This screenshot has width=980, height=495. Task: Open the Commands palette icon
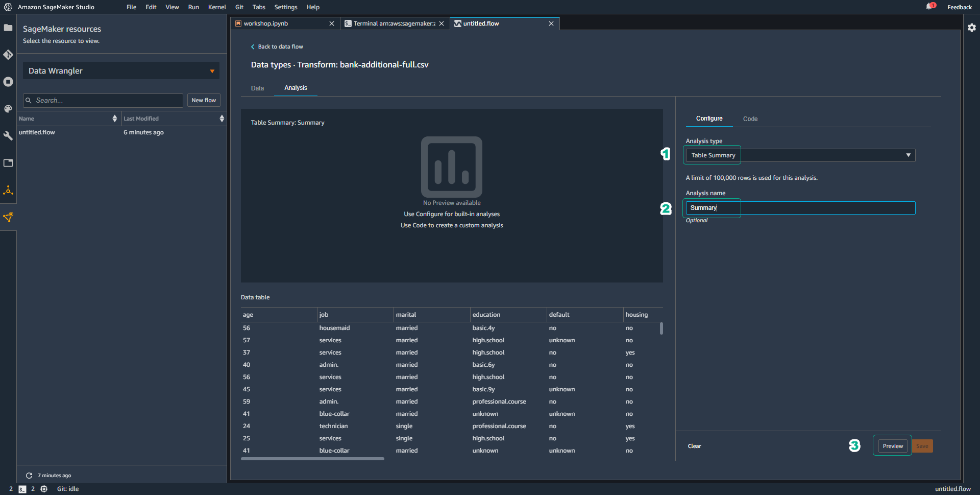(x=8, y=109)
